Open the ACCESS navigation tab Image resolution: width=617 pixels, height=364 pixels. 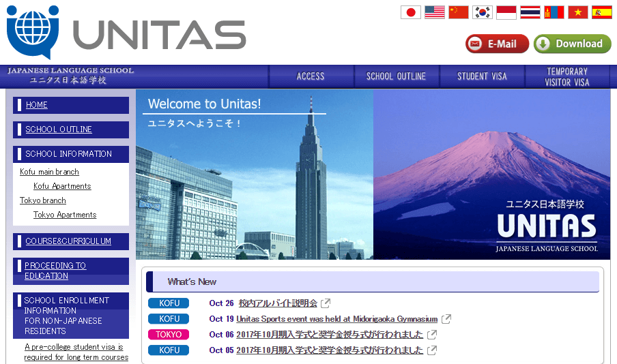point(311,76)
